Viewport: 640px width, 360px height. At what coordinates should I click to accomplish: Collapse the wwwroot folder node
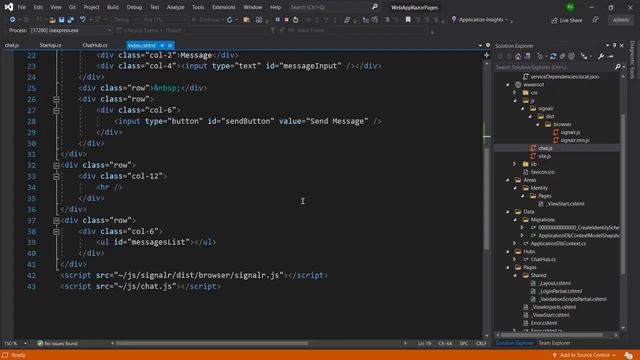pyautogui.click(x=508, y=84)
